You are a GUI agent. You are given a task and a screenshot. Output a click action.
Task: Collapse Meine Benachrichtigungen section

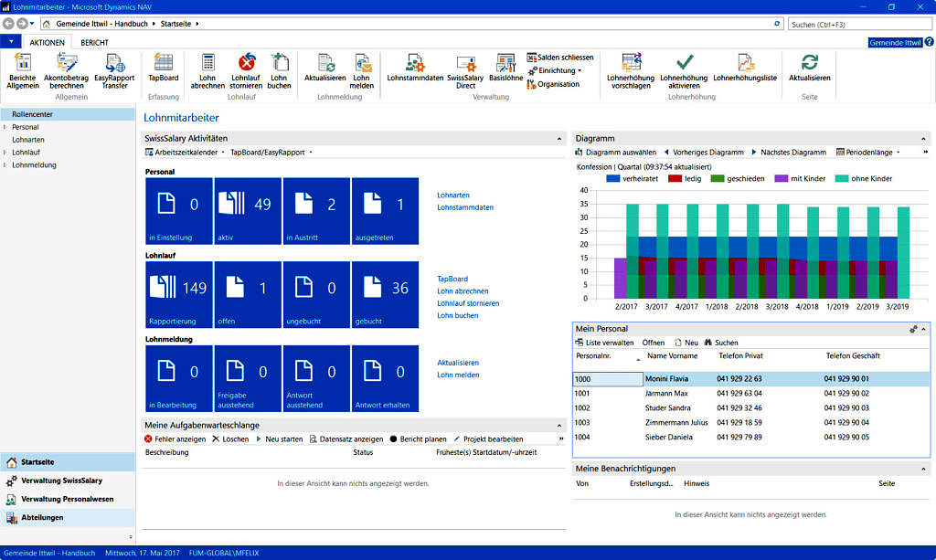pos(923,470)
